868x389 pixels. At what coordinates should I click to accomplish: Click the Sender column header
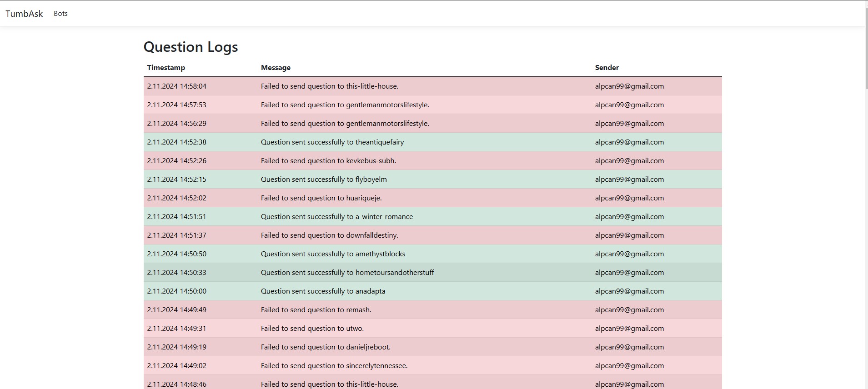(x=607, y=68)
